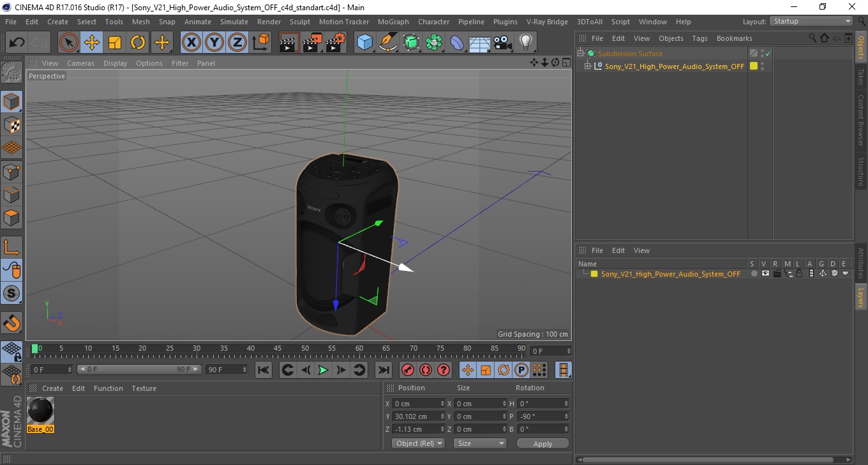Viewport: 868px width, 465px height.
Task: Open material manager Texture menu
Action: pos(144,388)
